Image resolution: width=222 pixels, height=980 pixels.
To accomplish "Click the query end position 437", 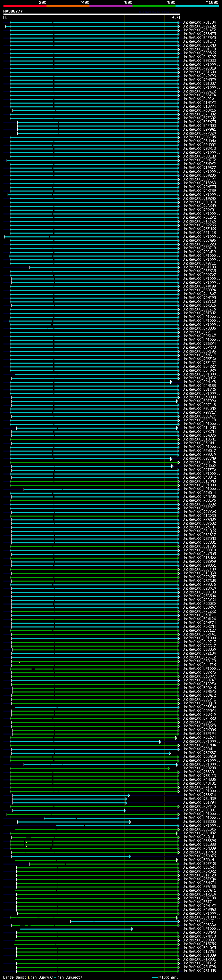I will 175,17.
